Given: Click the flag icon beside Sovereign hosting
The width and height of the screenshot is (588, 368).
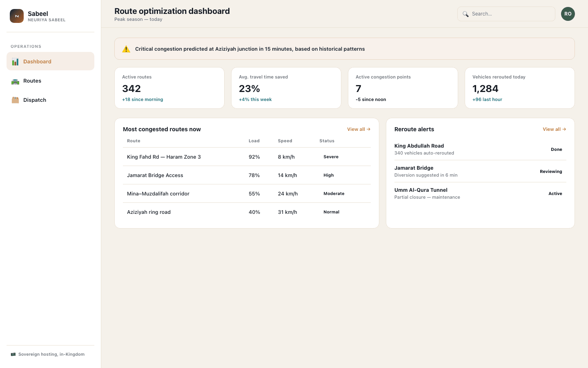Looking at the screenshot, I should [x=13, y=355].
